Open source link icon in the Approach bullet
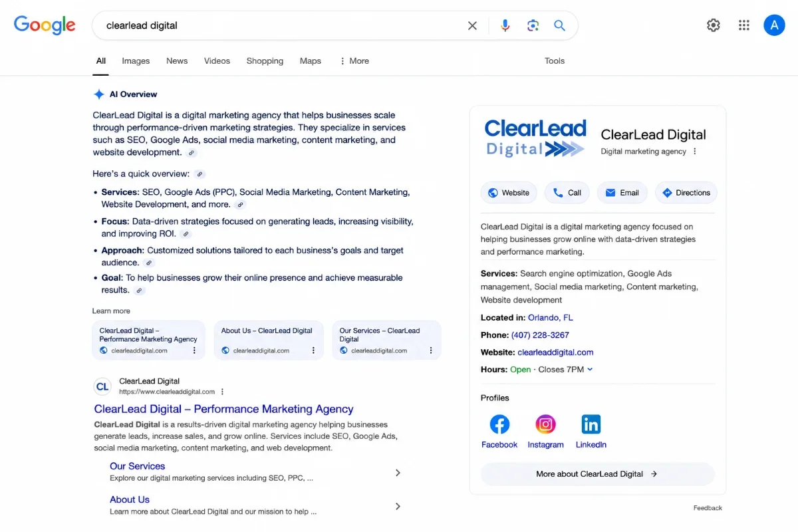Screen dimensions: 798x532 [x=149, y=263]
